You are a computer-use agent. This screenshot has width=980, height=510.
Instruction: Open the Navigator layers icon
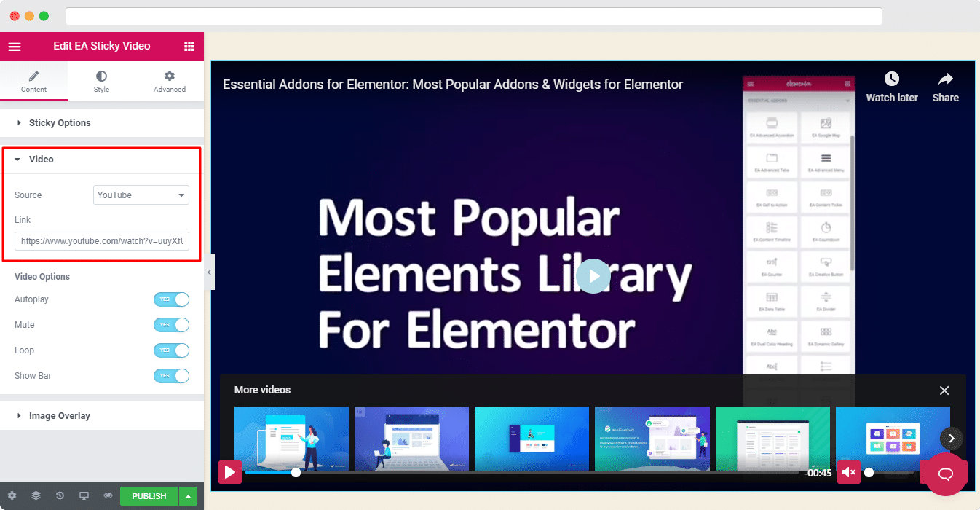click(x=36, y=496)
